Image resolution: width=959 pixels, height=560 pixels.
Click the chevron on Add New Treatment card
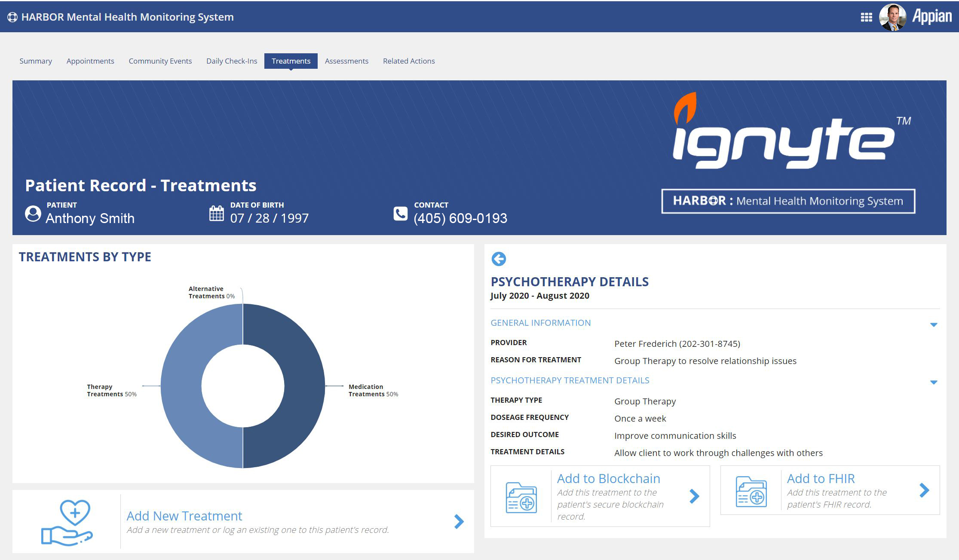click(x=459, y=521)
